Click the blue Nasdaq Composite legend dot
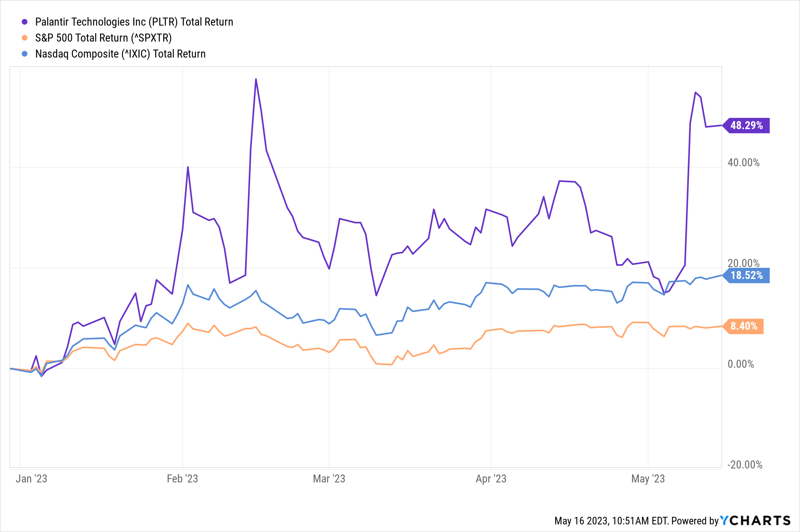Image resolution: width=800 pixels, height=532 pixels. [25, 54]
